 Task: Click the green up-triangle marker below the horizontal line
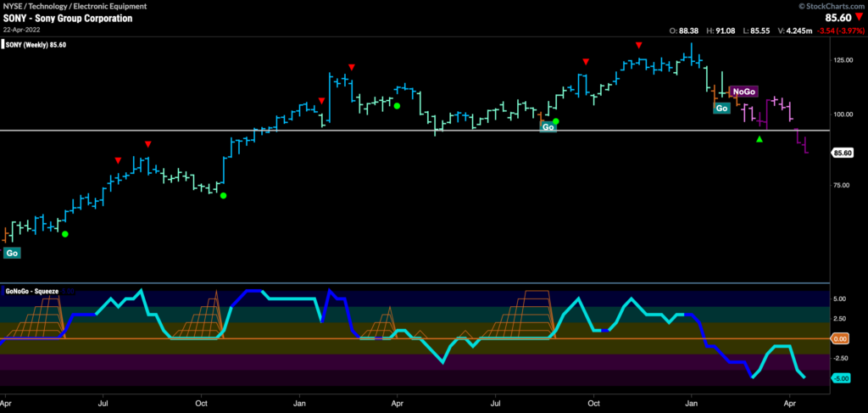click(x=759, y=140)
